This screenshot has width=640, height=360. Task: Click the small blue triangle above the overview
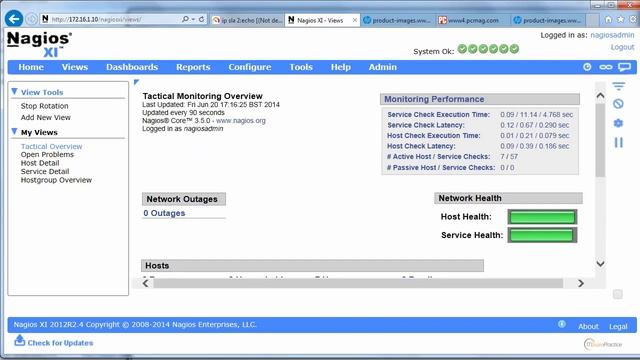(x=136, y=82)
